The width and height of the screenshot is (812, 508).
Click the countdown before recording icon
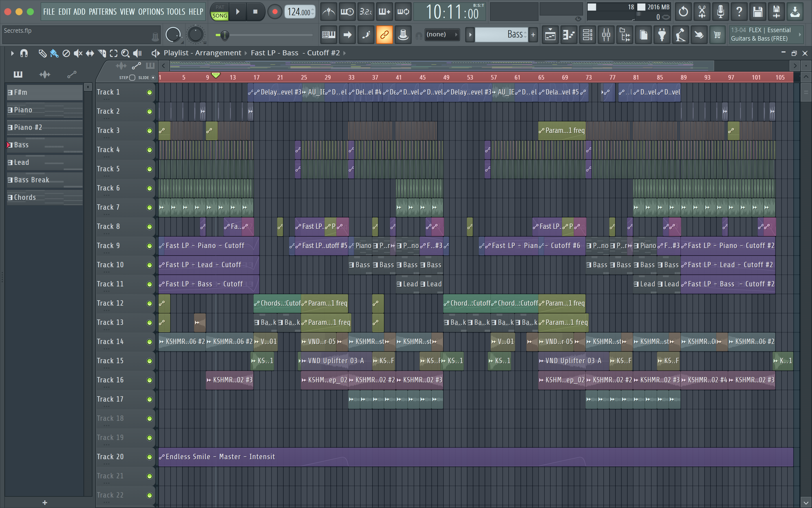click(366, 12)
